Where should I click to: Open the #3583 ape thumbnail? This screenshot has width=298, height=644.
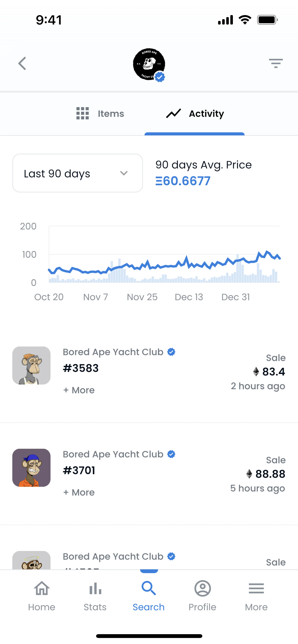(31, 365)
